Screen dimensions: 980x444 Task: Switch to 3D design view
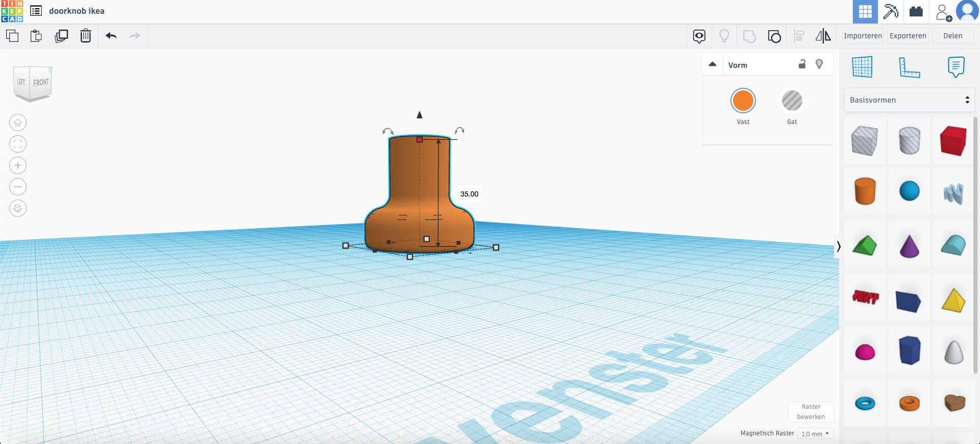[x=865, y=11]
